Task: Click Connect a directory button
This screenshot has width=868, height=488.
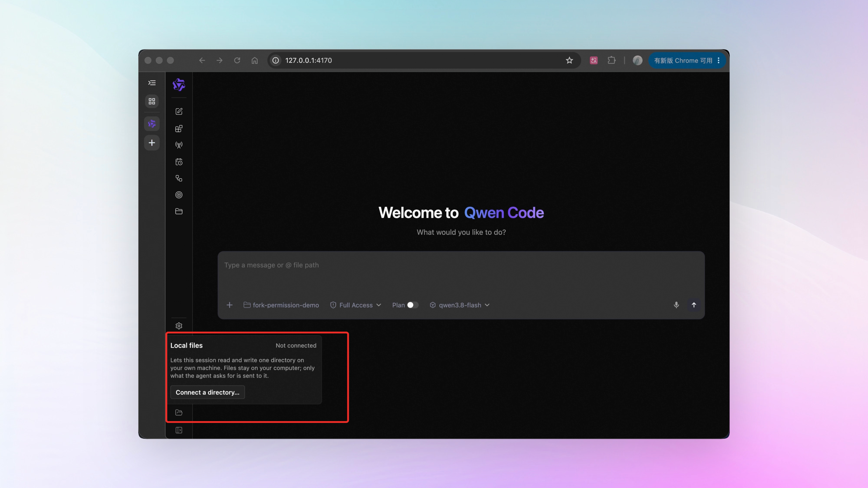Action: click(207, 392)
